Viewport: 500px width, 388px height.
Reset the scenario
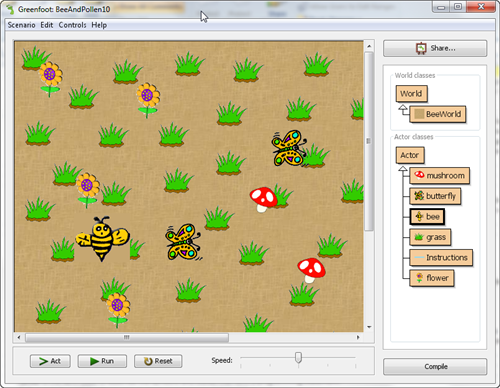[158, 361]
